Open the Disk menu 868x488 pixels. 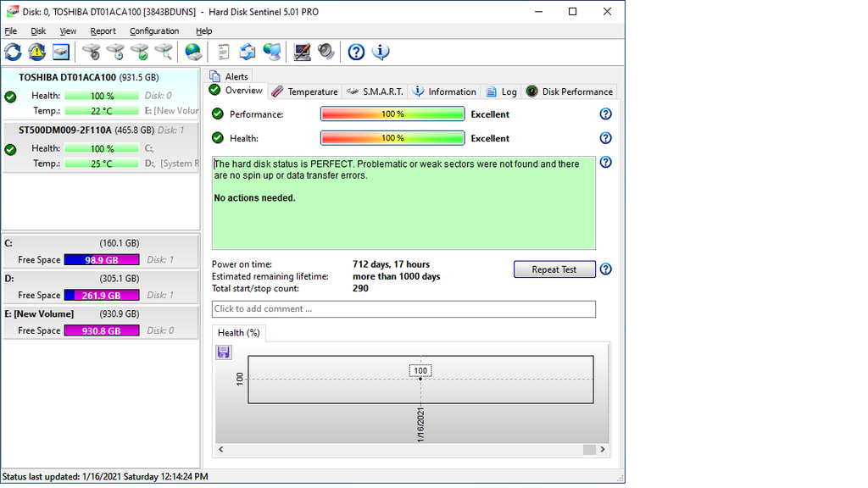pos(38,31)
